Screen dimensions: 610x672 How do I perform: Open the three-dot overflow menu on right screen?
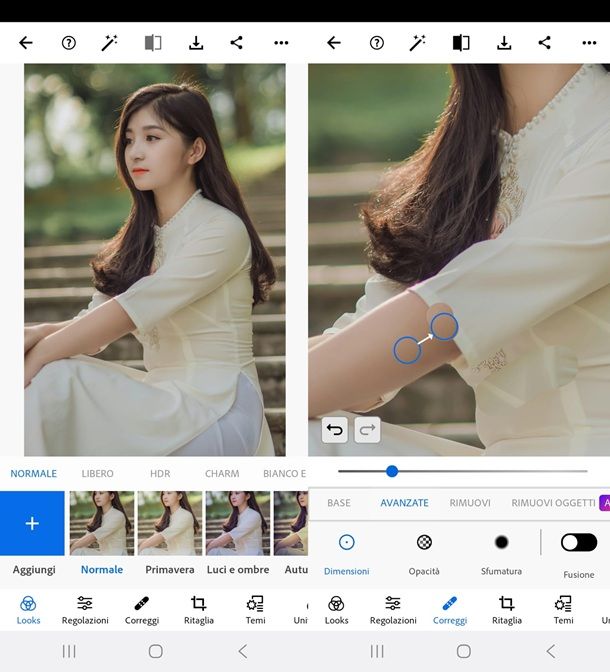pos(589,43)
